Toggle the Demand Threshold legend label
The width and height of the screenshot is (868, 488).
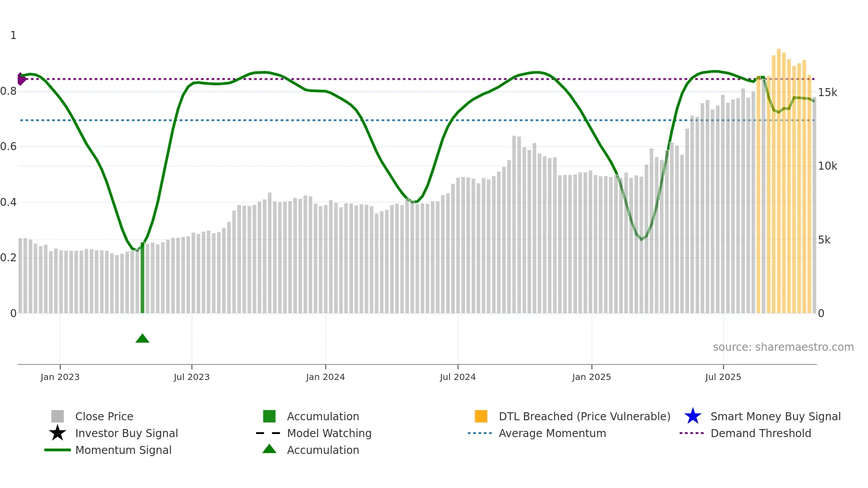(760, 433)
